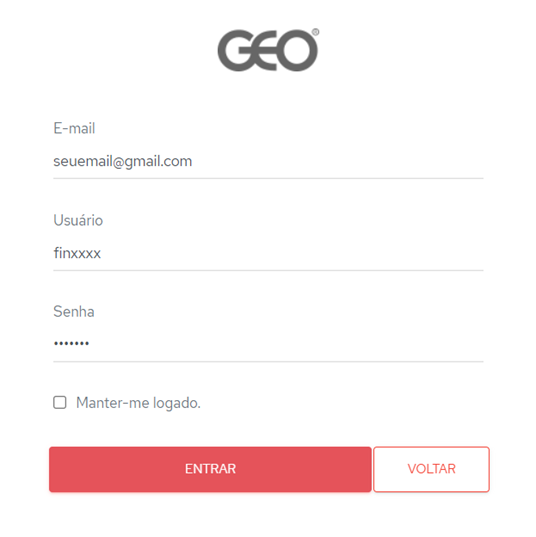Place cursor in the finxxxx username text
The width and height of the screenshot is (536, 537).
click(x=77, y=253)
